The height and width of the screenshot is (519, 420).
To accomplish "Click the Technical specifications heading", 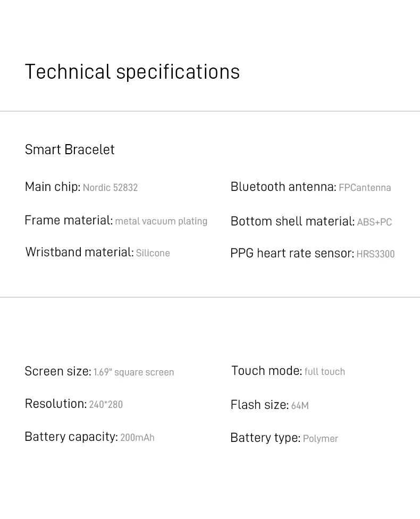I will [x=132, y=72].
